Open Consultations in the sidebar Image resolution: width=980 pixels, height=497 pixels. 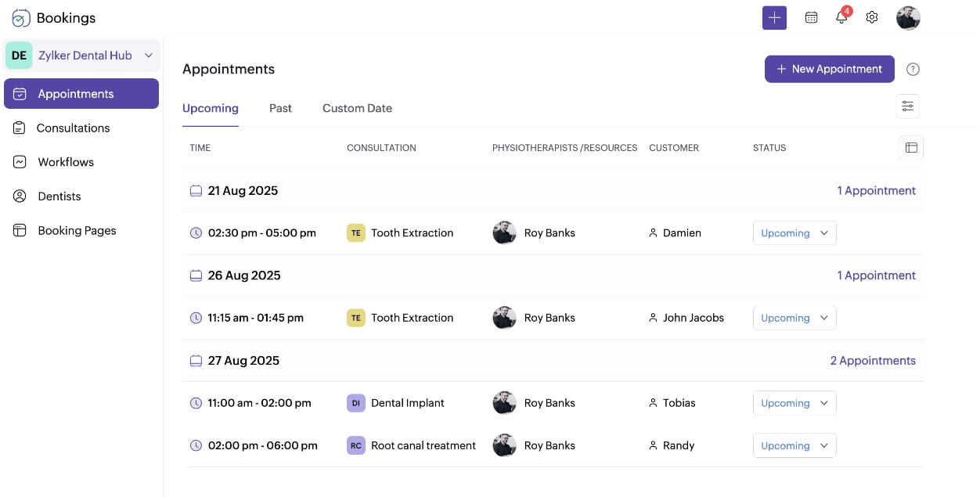[x=73, y=128]
